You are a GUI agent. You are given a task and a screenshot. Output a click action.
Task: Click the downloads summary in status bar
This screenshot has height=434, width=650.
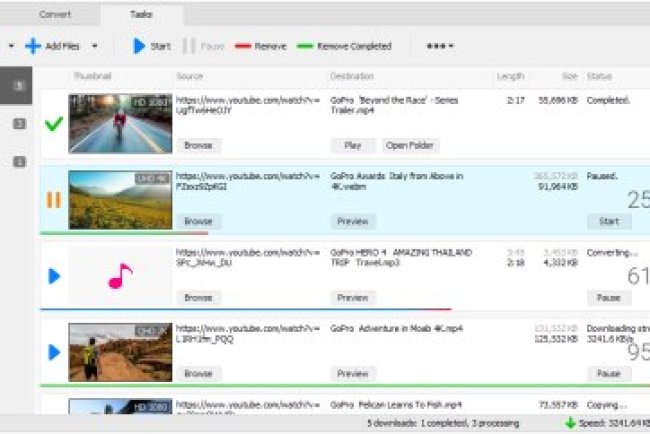[443, 423]
